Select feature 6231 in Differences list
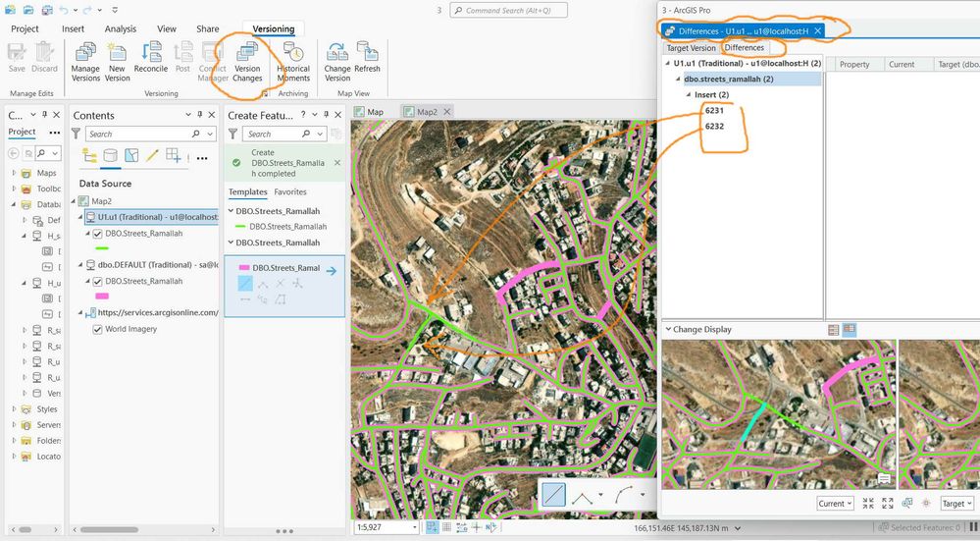 tap(714, 110)
